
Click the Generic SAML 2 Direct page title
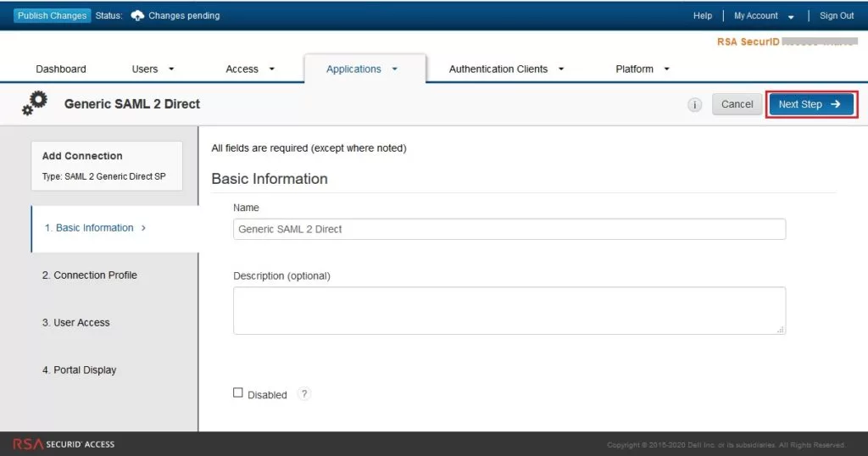point(131,104)
